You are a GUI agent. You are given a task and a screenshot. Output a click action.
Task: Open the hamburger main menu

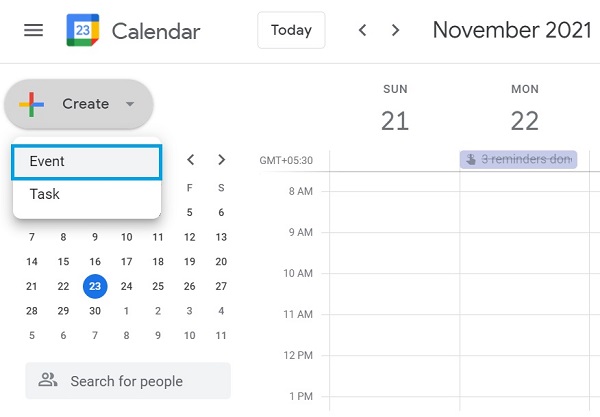(33, 30)
